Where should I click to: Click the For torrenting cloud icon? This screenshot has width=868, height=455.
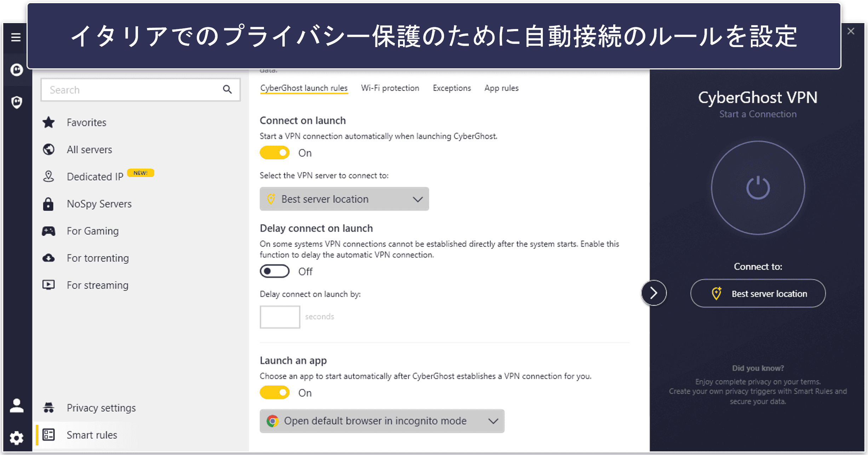coord(48,258)
